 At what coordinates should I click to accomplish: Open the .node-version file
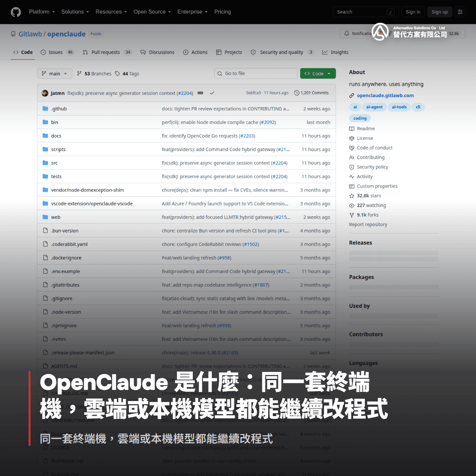click(x=66, y=312)
